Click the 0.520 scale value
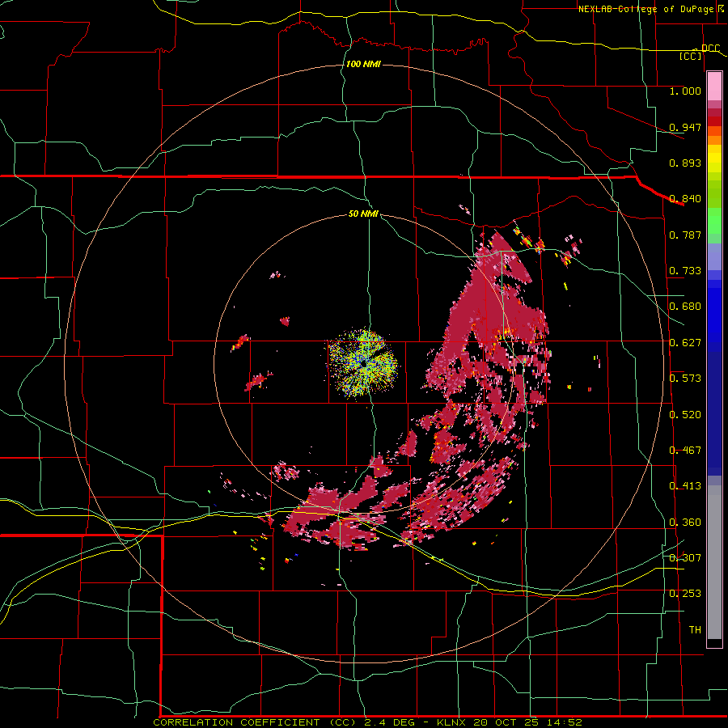The width and height of the screenshot is (728, 728). click(685, 415)
